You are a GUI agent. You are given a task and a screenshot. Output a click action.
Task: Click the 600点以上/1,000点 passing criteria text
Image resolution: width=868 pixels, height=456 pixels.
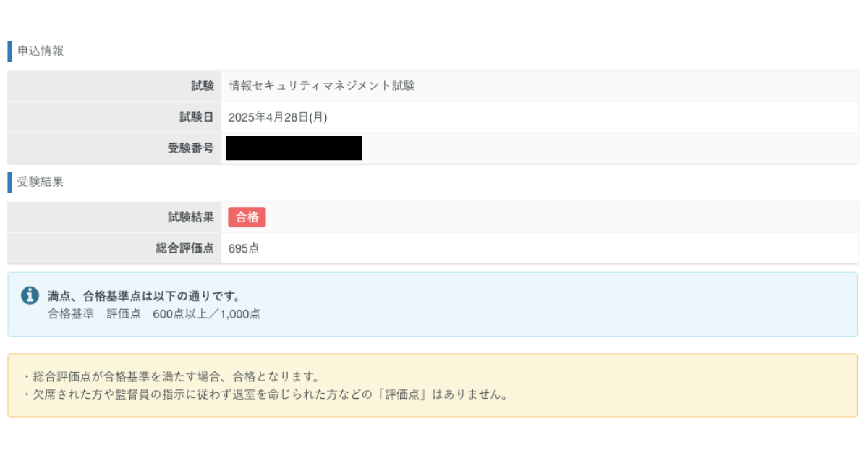207,313
